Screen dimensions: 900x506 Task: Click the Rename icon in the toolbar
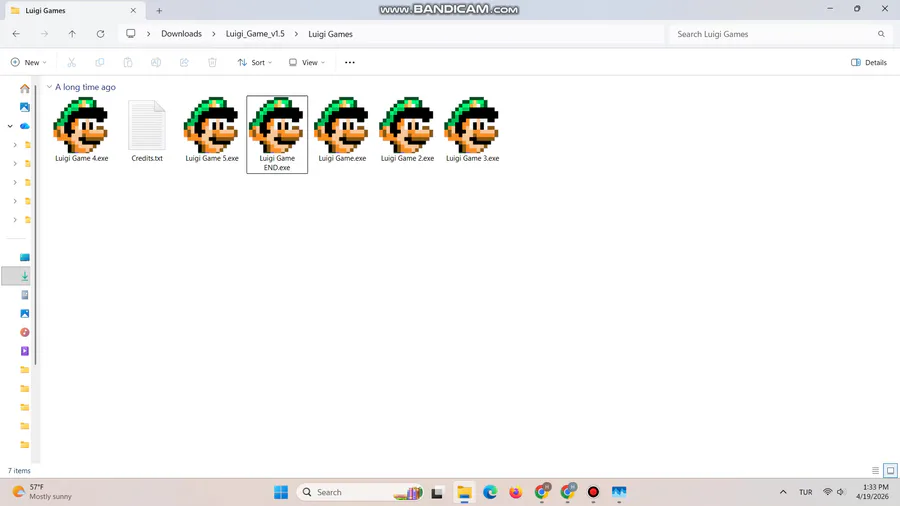click(156, 63)
